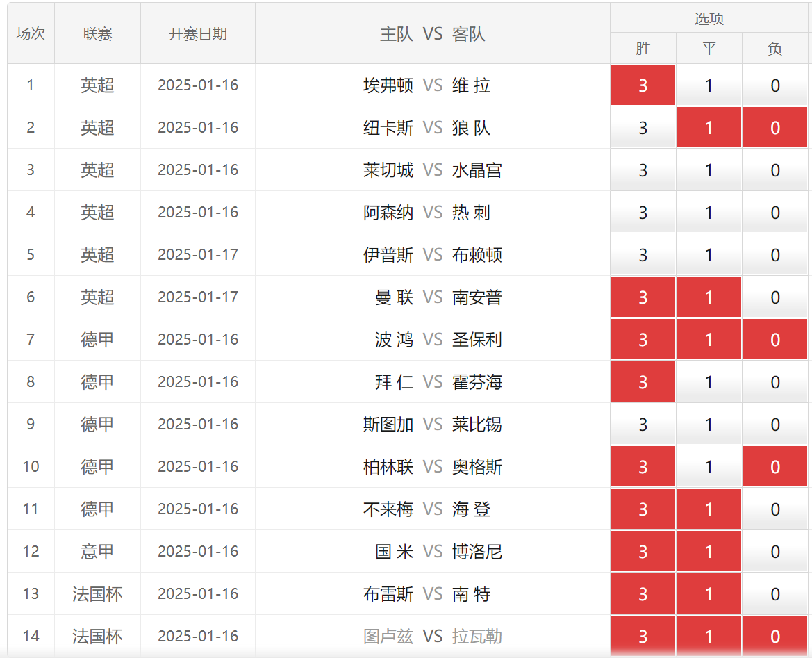Toggle off draw option 1 for 波鸿 vs 圣保利
The width and height of the screenshot is (812, 665).
click(x=709, y=340)
